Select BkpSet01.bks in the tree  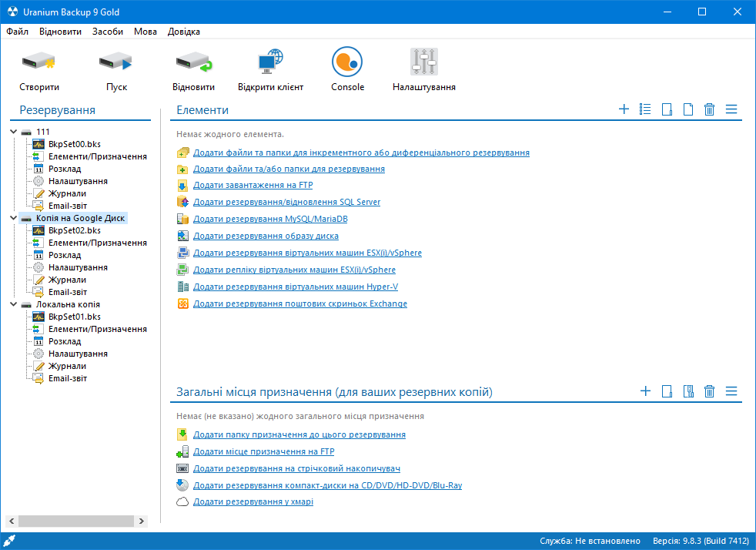[75, 317]
